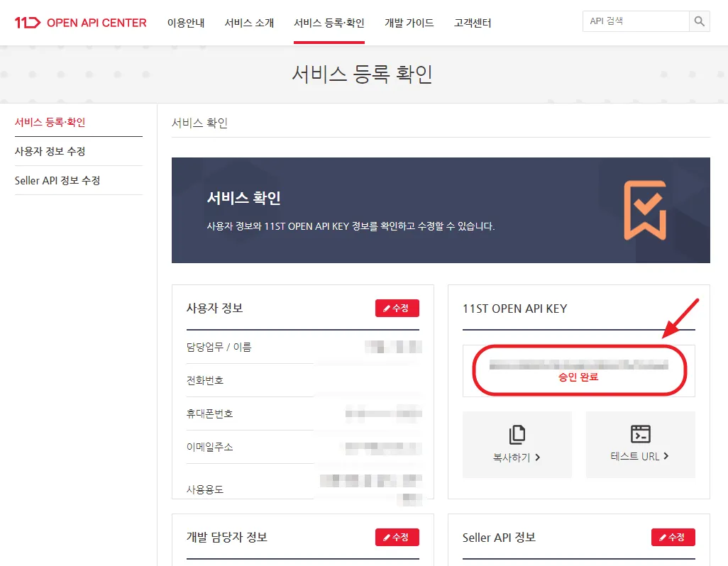
Task: Click pencil icon in Seller API 수정 button
Action: 663,538
